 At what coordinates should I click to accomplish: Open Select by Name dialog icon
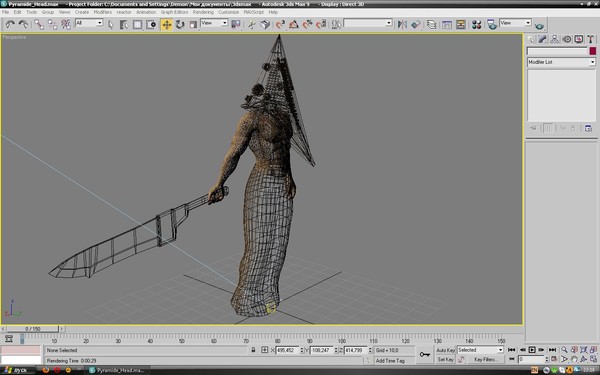click(124, 24)
